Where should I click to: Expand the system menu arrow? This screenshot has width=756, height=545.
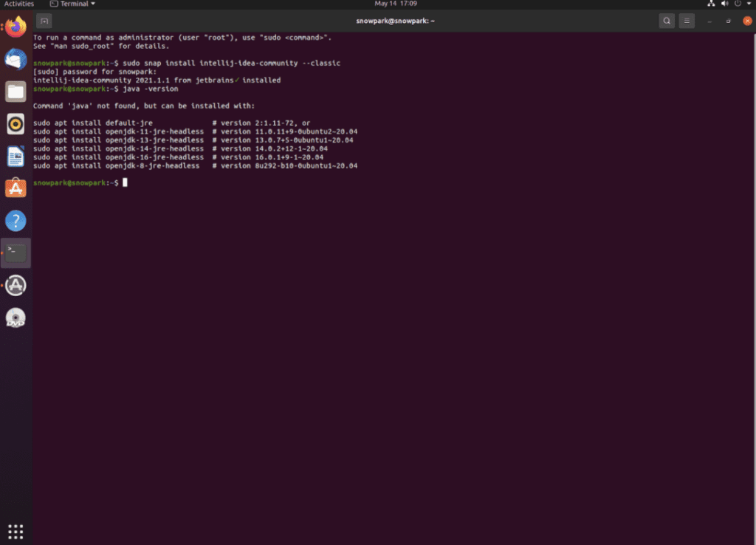click(749, 4)
